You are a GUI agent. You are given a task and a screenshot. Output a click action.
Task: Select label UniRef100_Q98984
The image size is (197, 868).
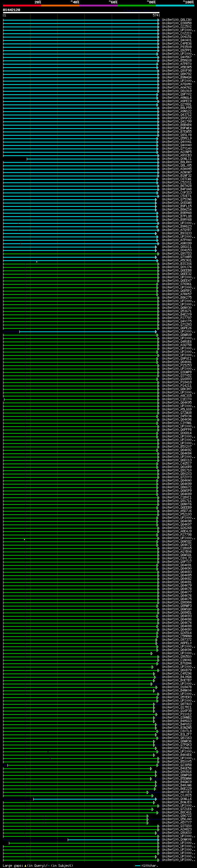(x=177, y=603)
